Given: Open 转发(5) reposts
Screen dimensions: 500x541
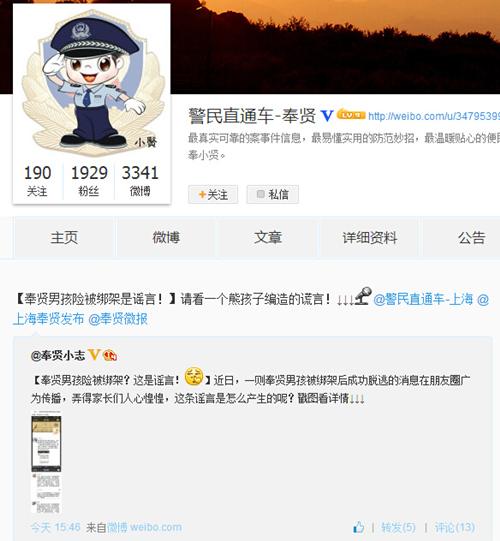Looking at the screenshot, I should point(398,528).
